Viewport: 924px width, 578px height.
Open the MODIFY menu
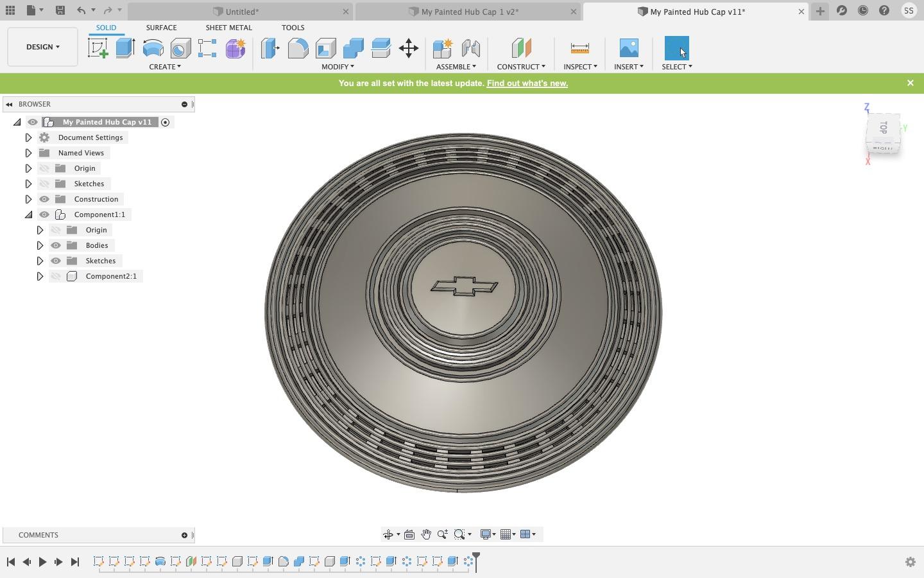[x=338, y=67]
